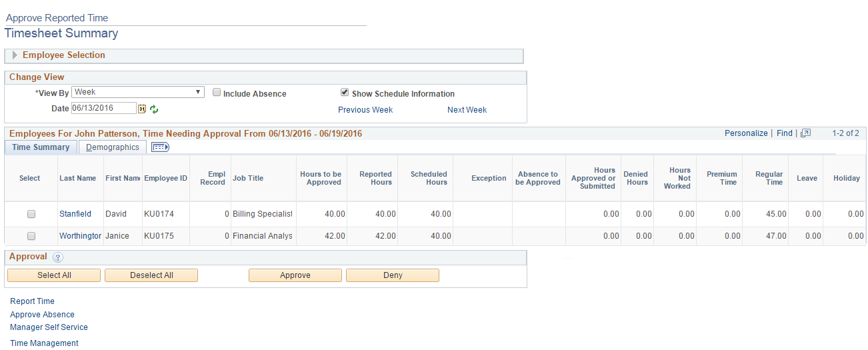Viewport: 868px width, 350px height.
Task: Click employee ID KU0174 cell
Action: pos(159,215)
